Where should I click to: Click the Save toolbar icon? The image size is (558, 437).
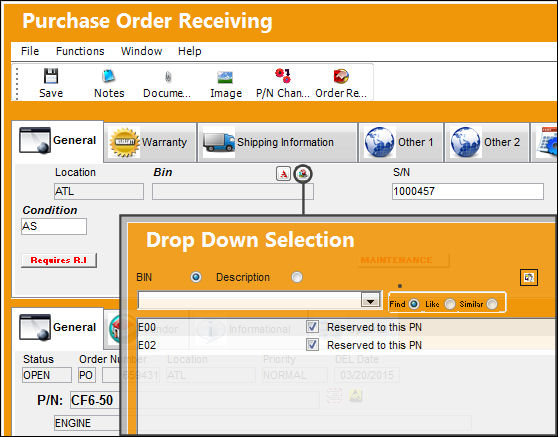pos(51,76)
